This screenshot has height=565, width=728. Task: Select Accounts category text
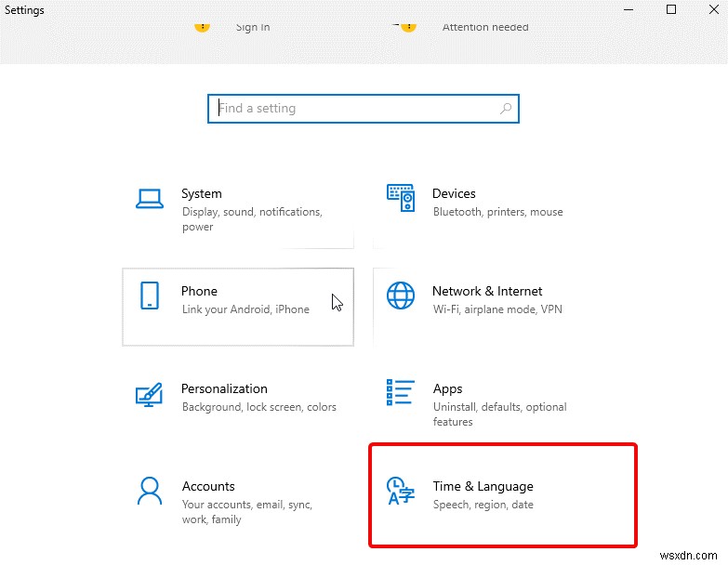point(208,486)
